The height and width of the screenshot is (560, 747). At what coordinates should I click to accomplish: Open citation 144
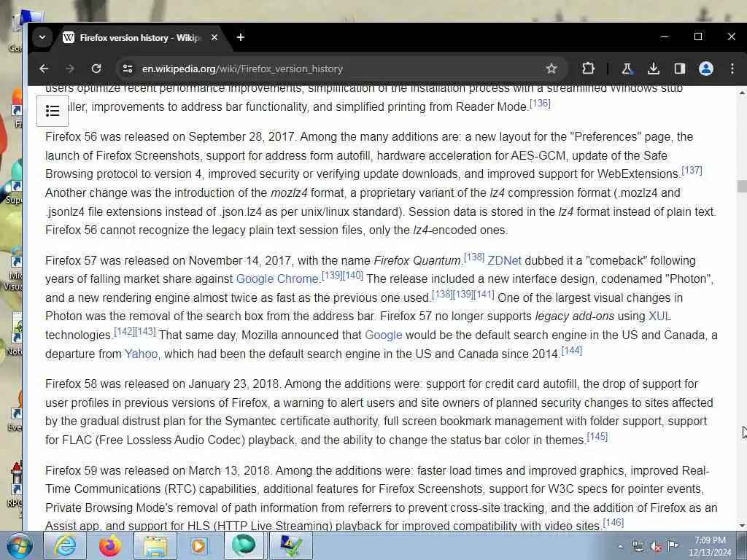point(572,351)
